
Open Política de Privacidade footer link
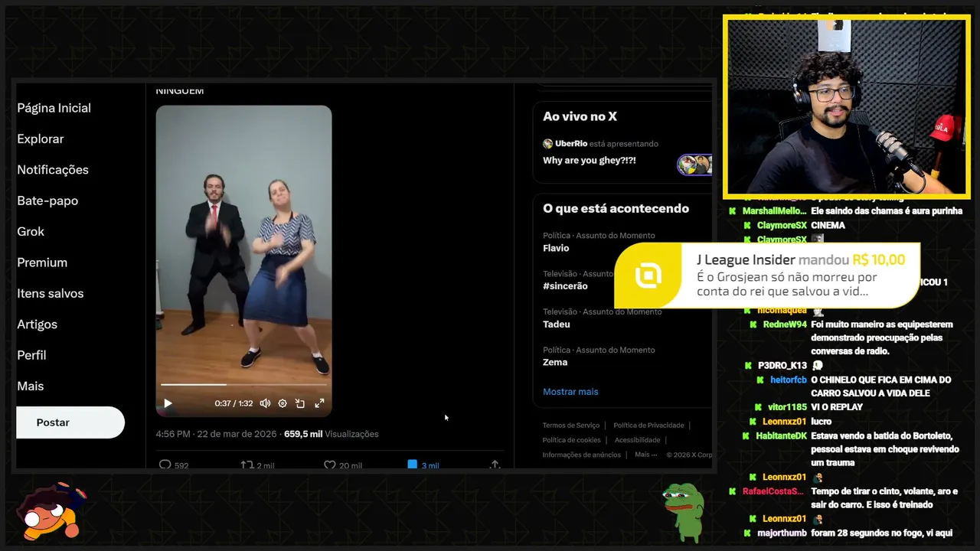(x=648, y=425)
